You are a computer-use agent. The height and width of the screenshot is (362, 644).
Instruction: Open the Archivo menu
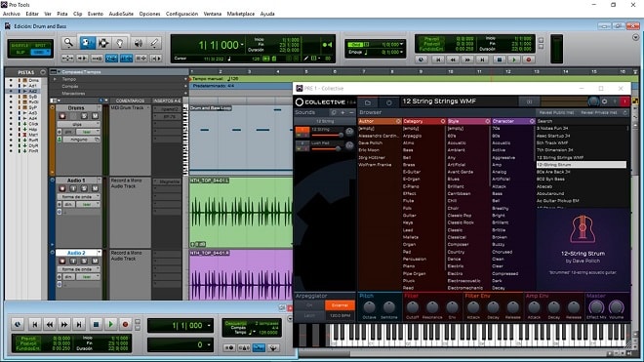pos(12,14)
